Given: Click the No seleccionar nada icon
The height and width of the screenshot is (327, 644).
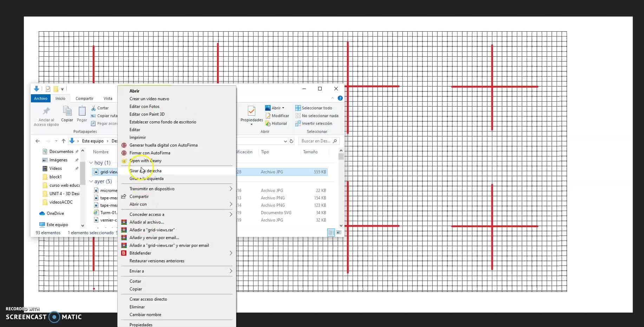Looking at the screenshot, I should click(298, 116).
